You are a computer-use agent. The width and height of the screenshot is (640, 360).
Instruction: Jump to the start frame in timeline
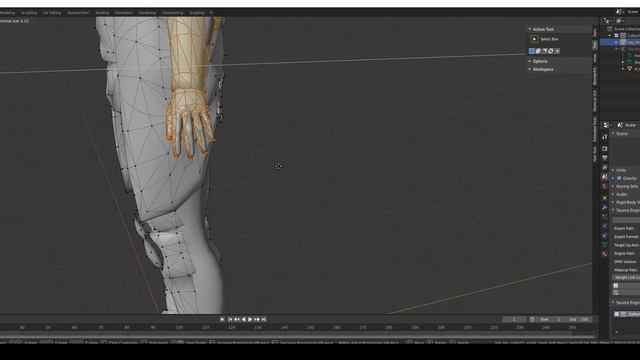click(230, 319)
